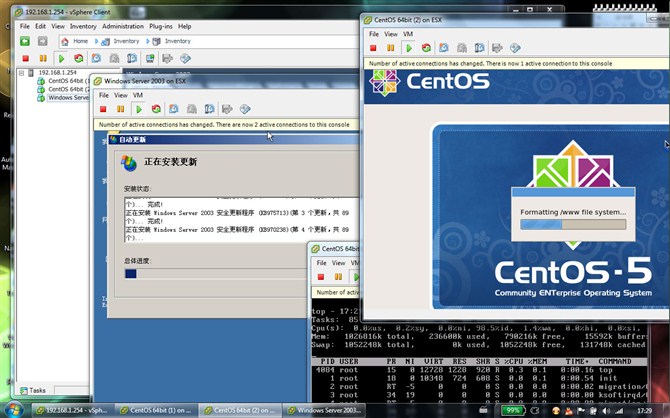Open Plug-ins menu in vSphere Client

click(x=161, y=26)
